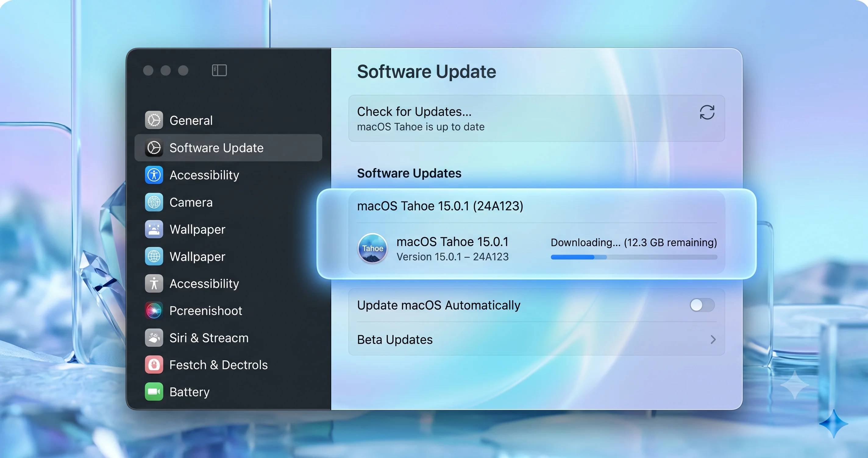Click the refresh arrows to check updates

[x=707, y=112]
